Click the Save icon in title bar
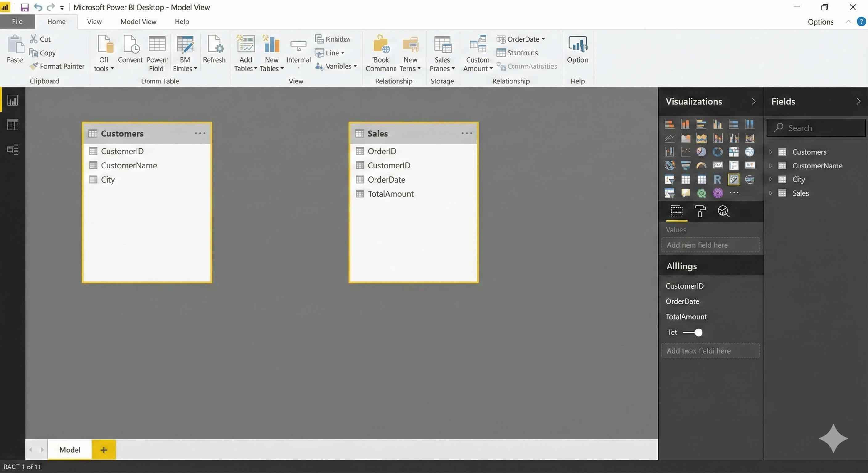Screen dimensions: 868x473 pos(25,7)
